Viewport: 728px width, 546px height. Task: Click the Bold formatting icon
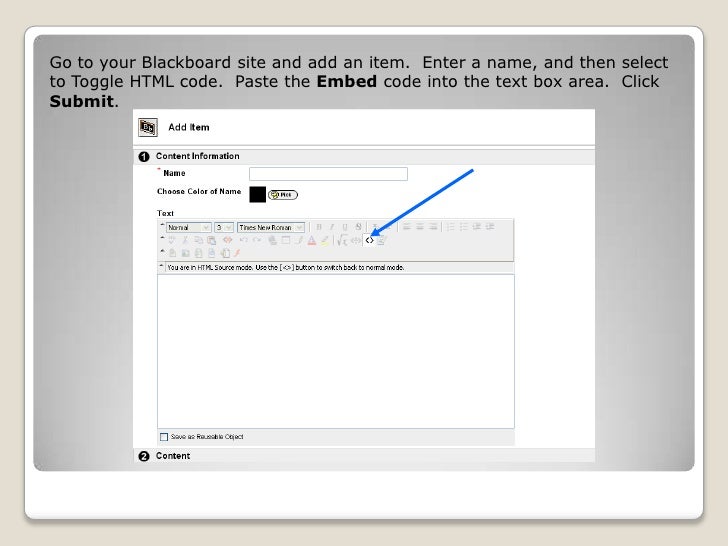coord(319,227)
